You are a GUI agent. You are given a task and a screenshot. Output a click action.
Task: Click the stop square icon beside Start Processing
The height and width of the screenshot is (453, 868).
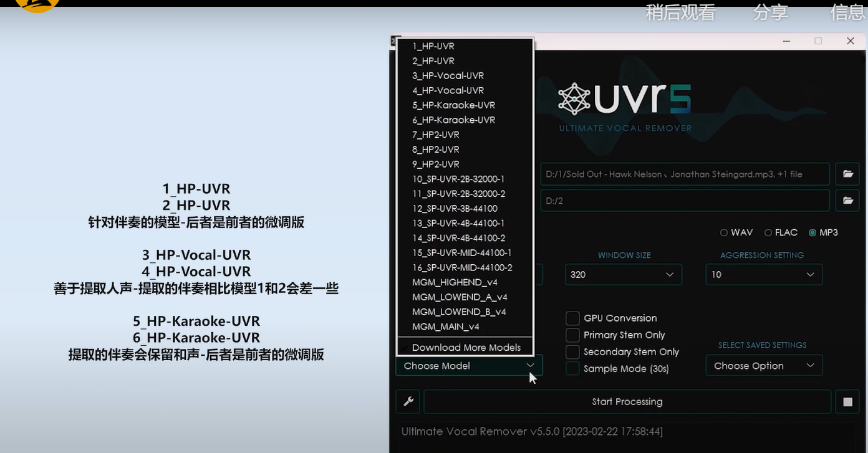(x=847, y=402)
